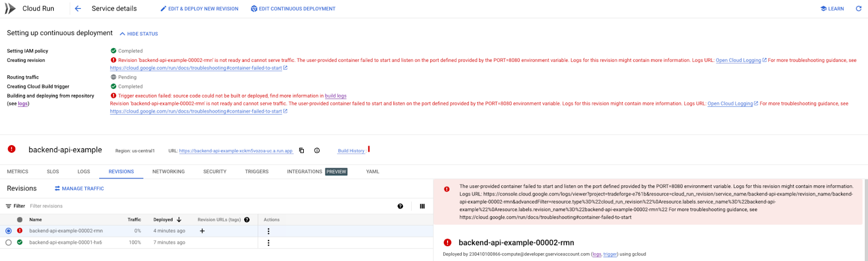
Task: Open actions menu for backend-api-example-00002-rmn
Action: 269,231
